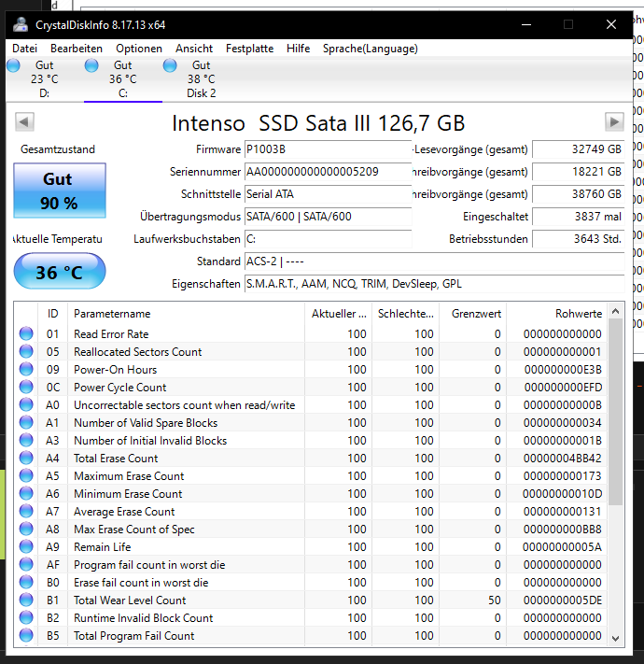Click status dot for Number of Initial Invalid Blocks

click(x=26, y=441)
